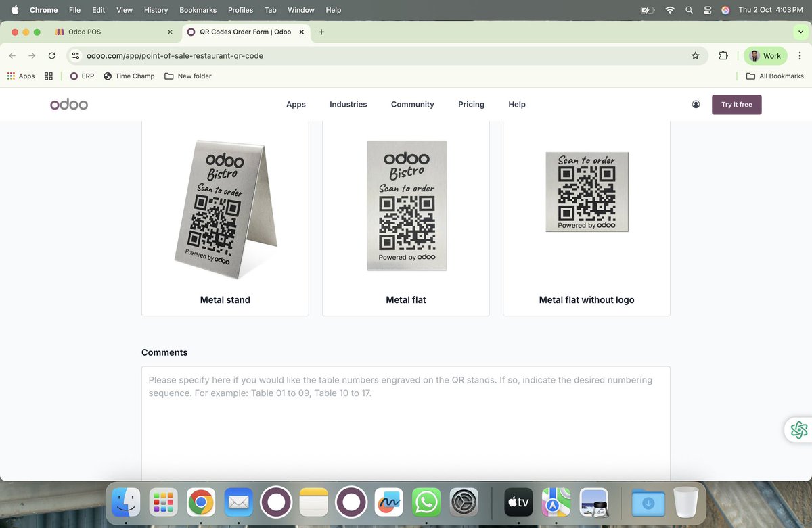
Task: Select the Metal stand product card
Action: click(225, 218)
